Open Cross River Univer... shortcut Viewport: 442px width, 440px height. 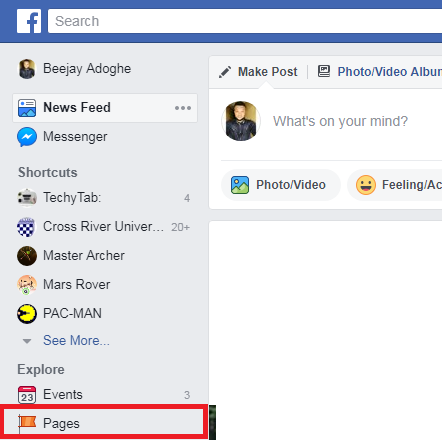coord(103,227)
